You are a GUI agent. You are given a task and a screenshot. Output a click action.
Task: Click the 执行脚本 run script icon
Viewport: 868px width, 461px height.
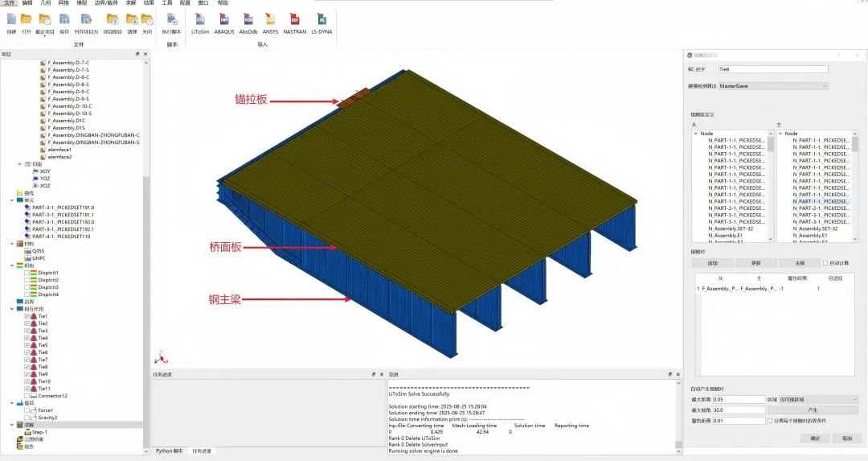pos(172,19)
